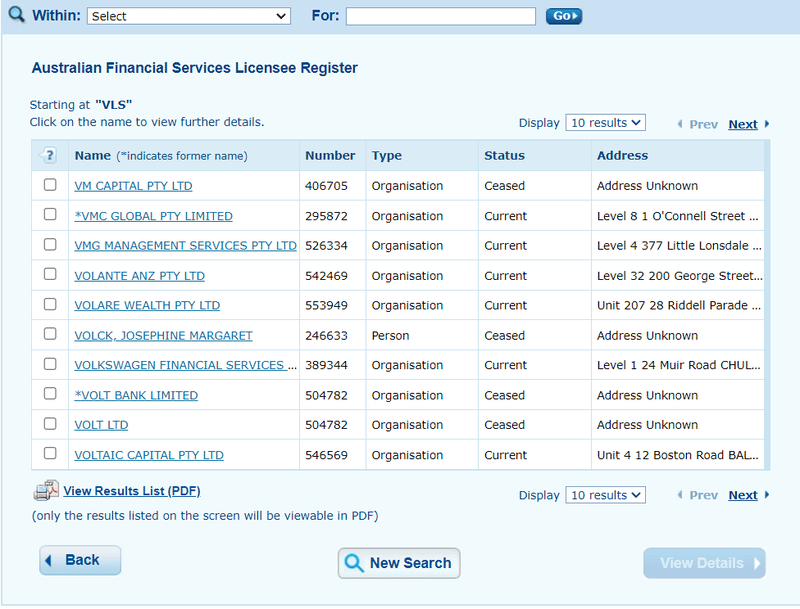Click licence number 546569
The image size is (800, 609).
pyautogui.click(x=326, y=455)
